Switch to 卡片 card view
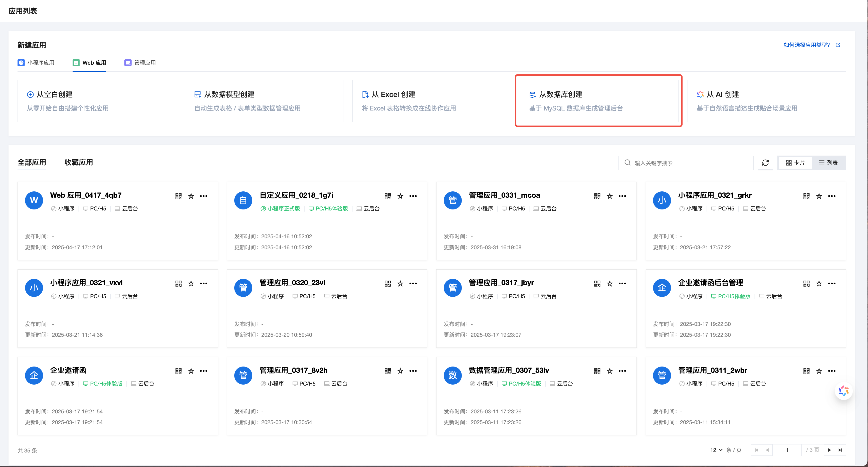Image resolution: width=868 pixels, height=467 pixels. tap(795, 163)
